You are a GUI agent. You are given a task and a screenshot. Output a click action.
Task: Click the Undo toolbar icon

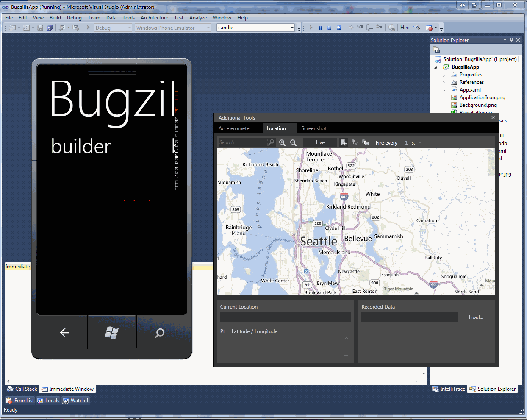tap(62, 28)
